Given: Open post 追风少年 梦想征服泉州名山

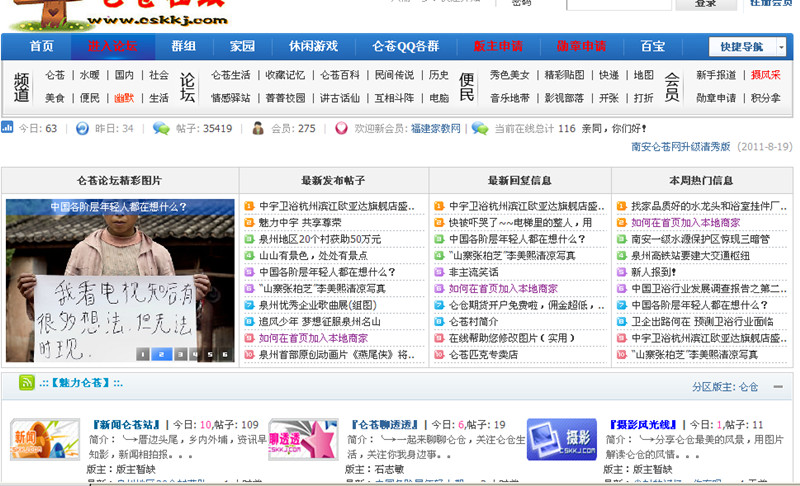Looking at the screenshot, I should [319, 322].
